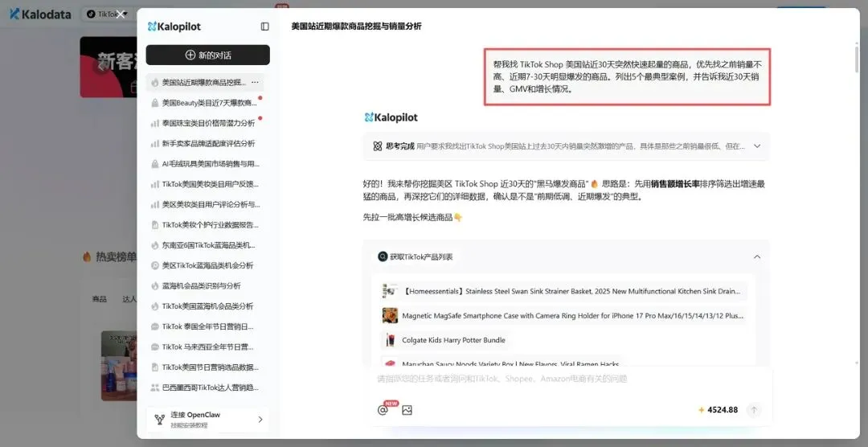Close the Kalopilot dialog with the X
The image size is (868, 447).
click(120, 14)
